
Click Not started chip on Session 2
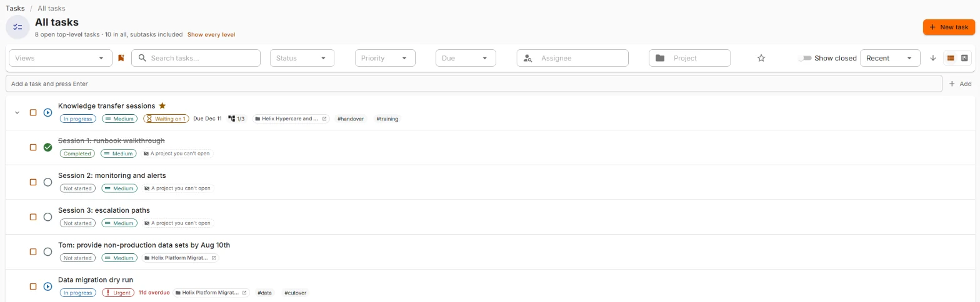click(x=78, y=188)
